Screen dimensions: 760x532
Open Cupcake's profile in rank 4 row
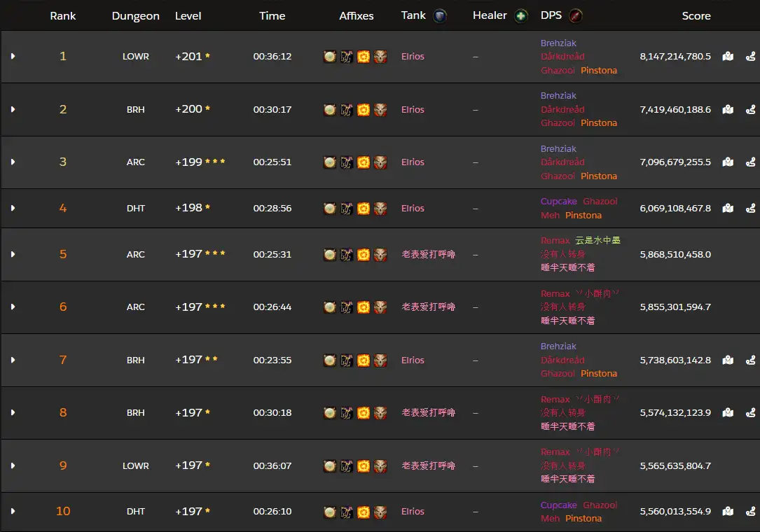coord(558,202)
